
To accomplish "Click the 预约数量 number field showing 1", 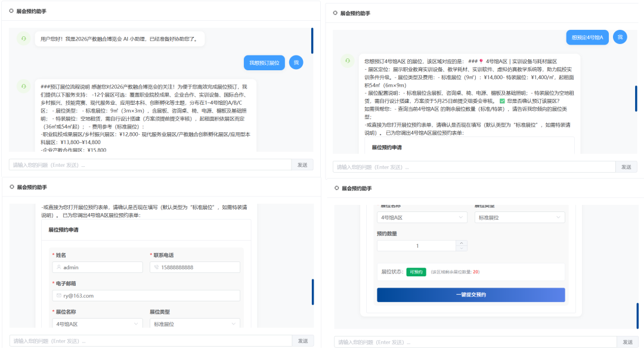I will tap(416, 245).
